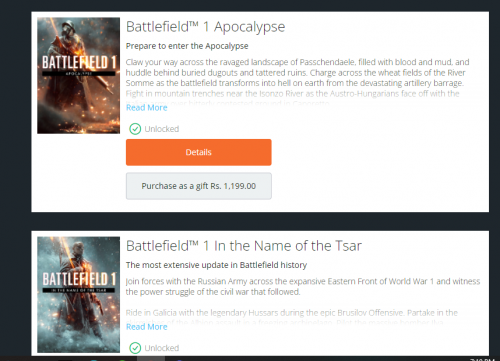The image size is (500, 361).
Task: Click the most extensive update in Battlefield history subtitle
Action: coord(216,265)
